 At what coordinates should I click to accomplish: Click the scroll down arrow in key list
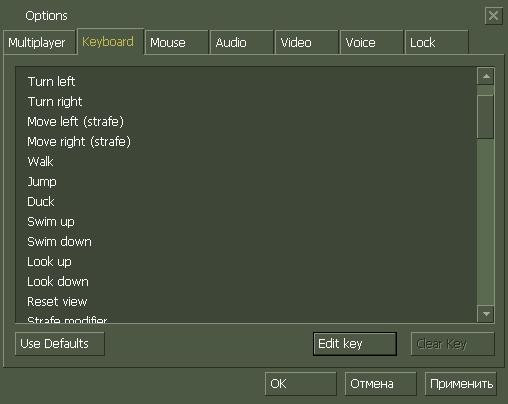pyautogui.click(x=486, y=314)
